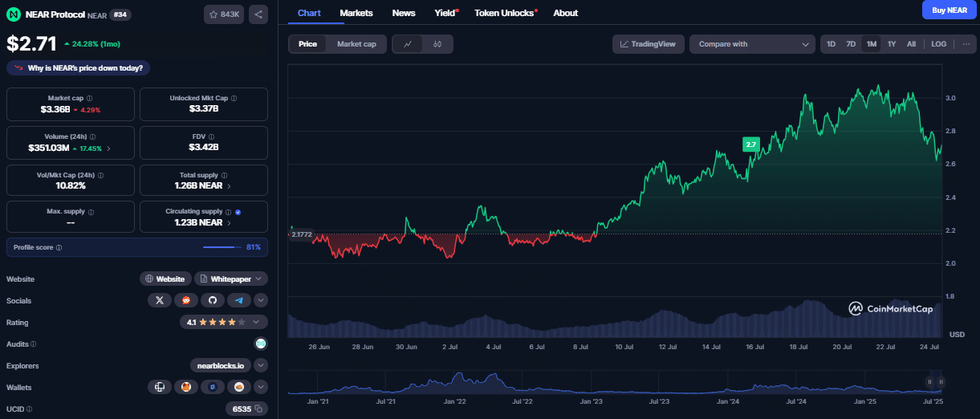Click the #34 rank badge

[x=122, y=14]
